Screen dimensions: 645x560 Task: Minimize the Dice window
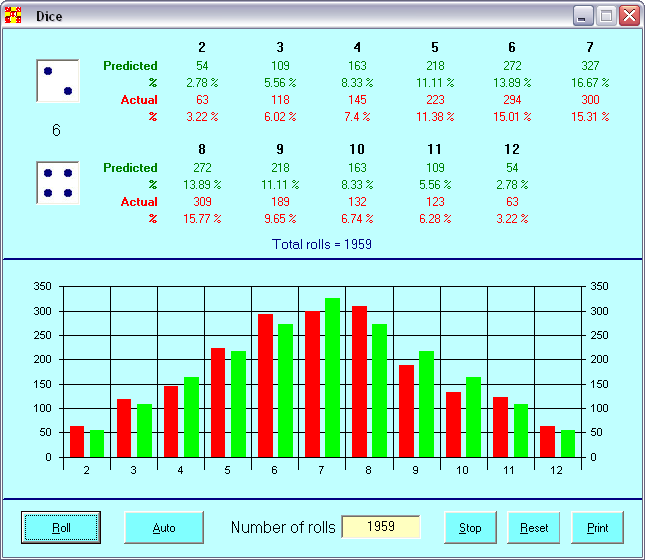583,16
